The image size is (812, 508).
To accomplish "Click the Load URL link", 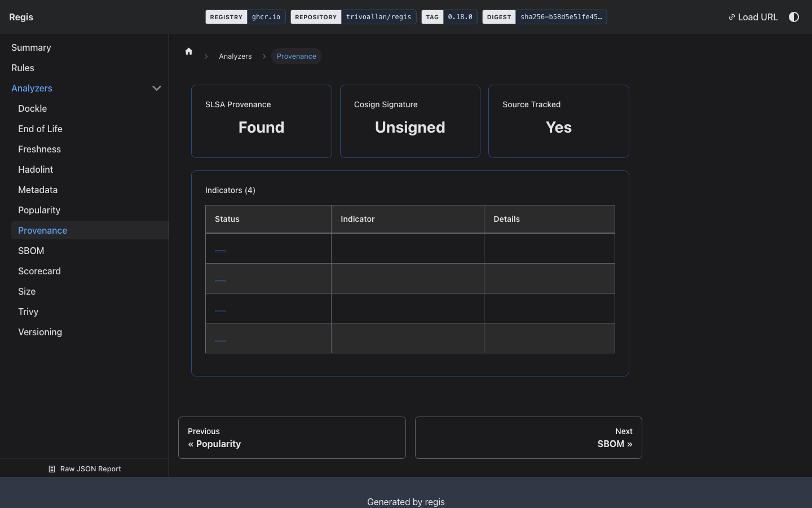I will click(753, 17).
